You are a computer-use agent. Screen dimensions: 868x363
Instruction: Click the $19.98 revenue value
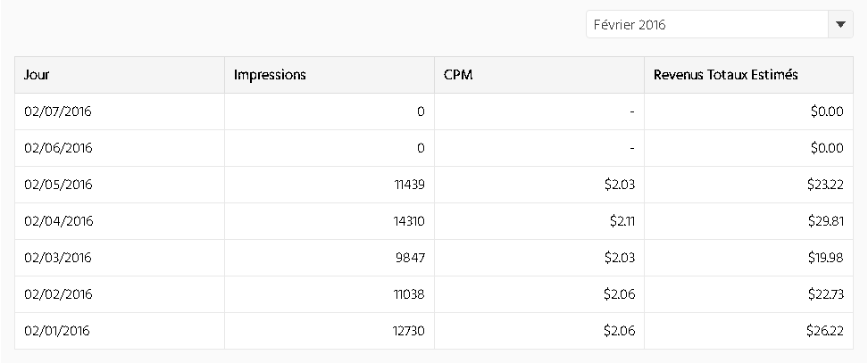click(x=825, y=258)
